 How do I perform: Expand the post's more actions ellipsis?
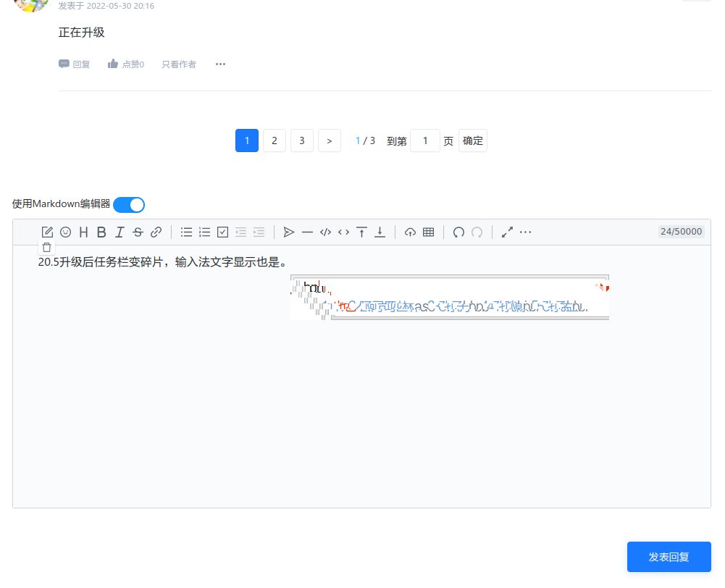pyautogui.click(x=220, y=64)
